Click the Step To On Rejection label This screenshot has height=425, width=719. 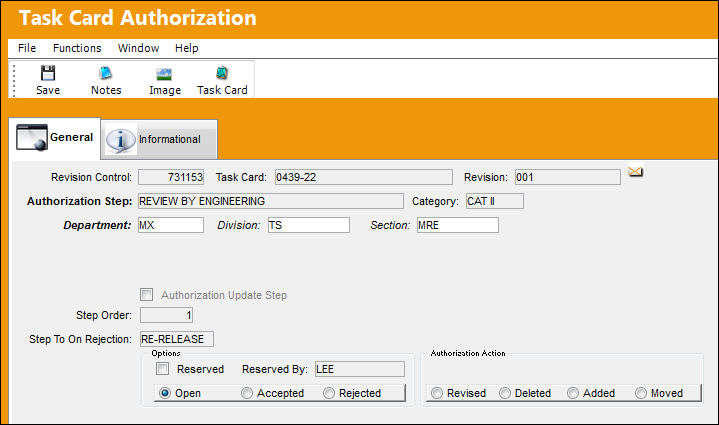tap(80, 339)
